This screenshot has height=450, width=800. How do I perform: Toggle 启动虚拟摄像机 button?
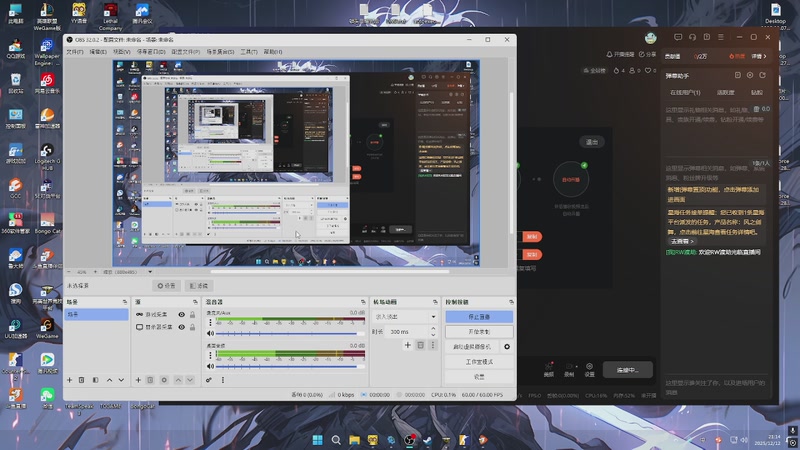pos(472,347)
